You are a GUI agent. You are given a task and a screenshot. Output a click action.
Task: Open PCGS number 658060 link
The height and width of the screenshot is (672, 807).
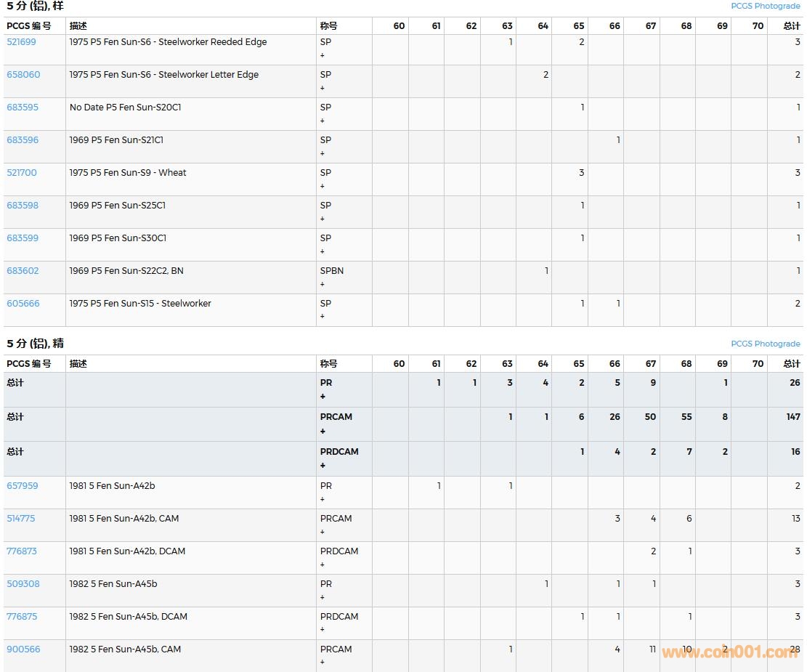point(23,75)
